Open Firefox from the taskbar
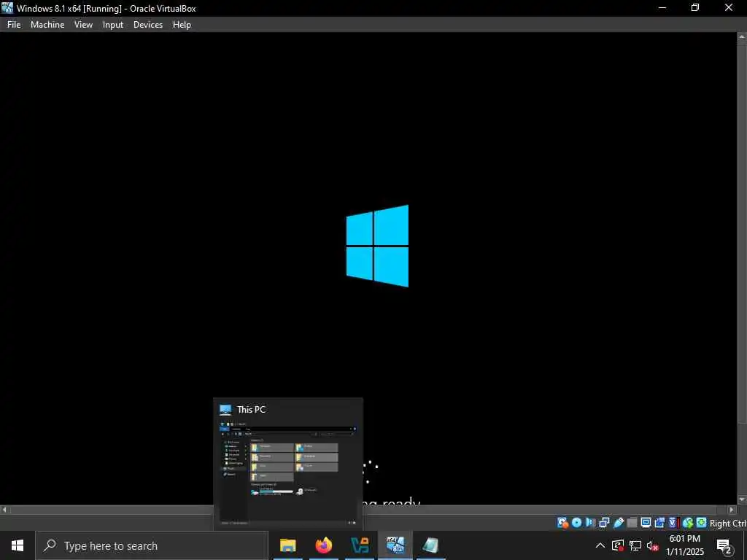This screenshot has width=747, height=560. coord(324,545)
